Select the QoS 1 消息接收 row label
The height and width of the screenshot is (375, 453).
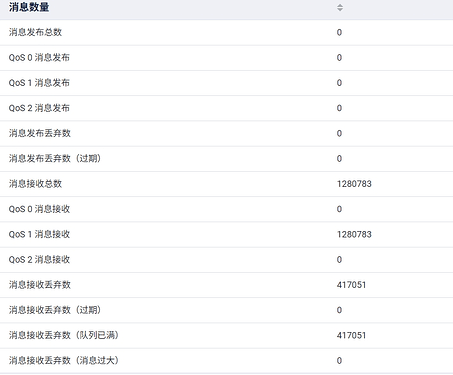(39, 234)
